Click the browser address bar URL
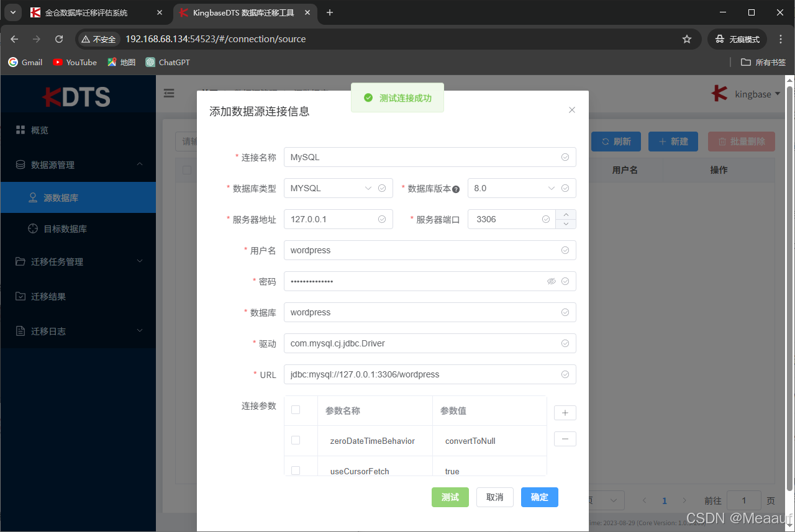This screenshot has height=532, width=795. pyautogui.click(x=216, y=39)
